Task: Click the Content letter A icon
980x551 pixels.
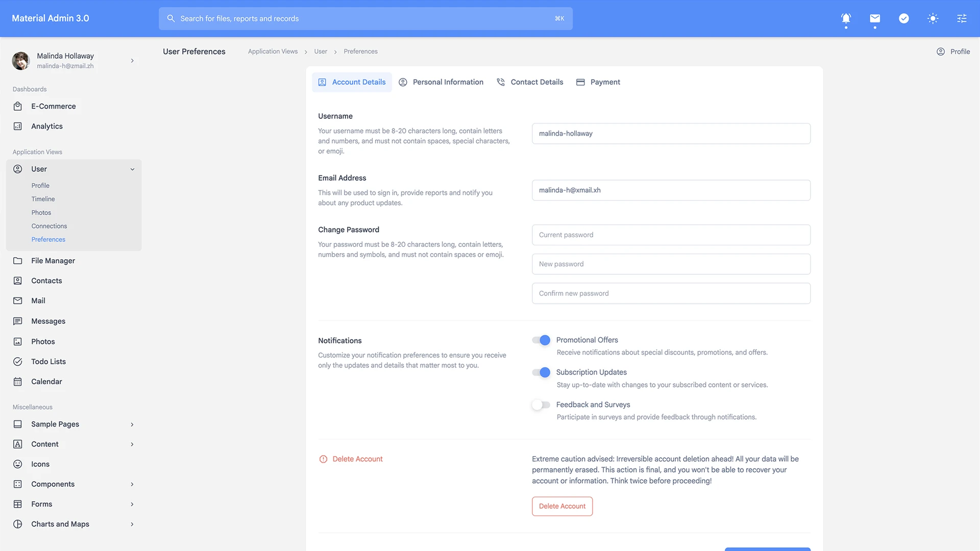Action: 18,444
